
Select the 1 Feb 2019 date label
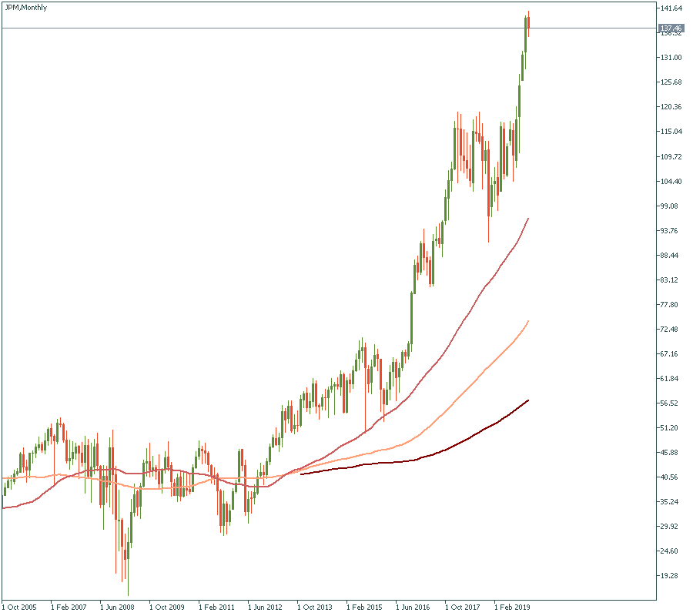[x=513, y=607]
